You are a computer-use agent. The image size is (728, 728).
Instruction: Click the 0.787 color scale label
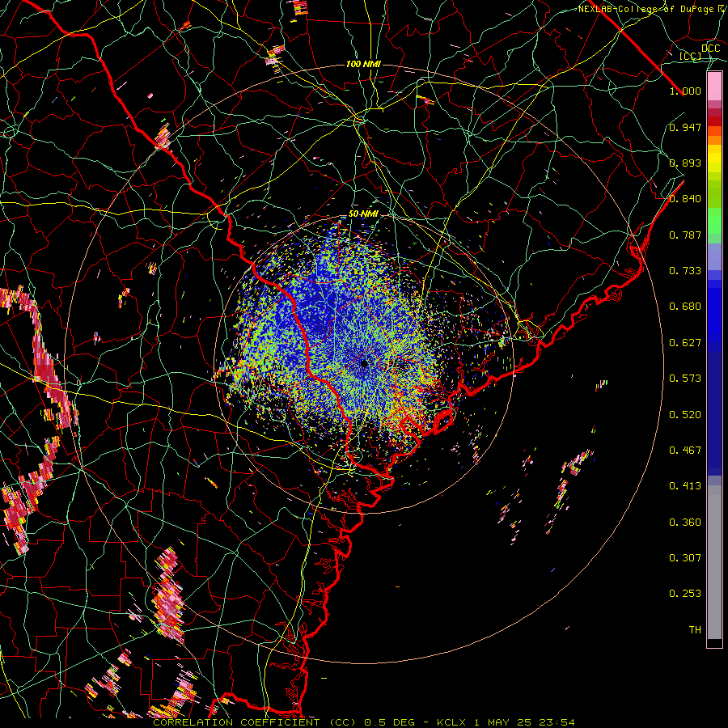click(685, 235)
